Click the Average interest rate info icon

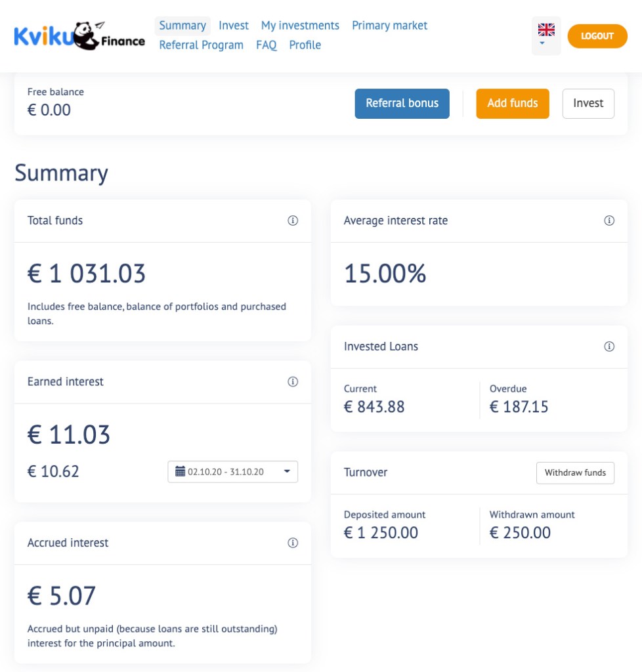(609, 220)
